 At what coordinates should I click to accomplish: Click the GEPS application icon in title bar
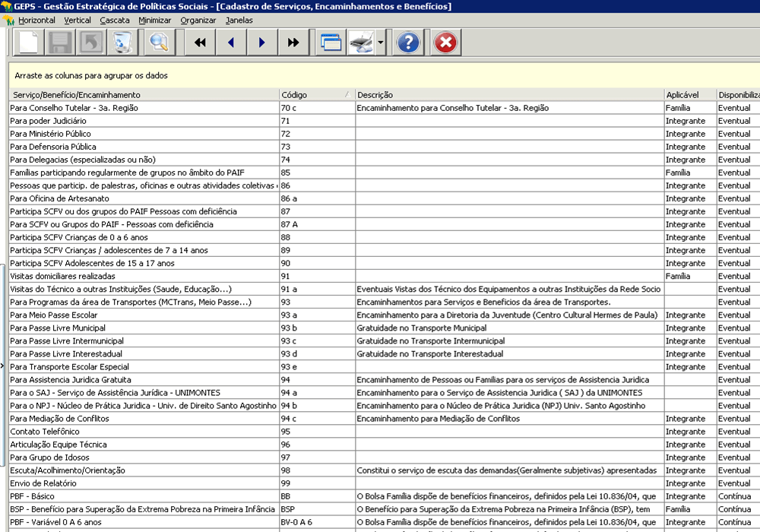pyautogui.click(x=6, y=6)
